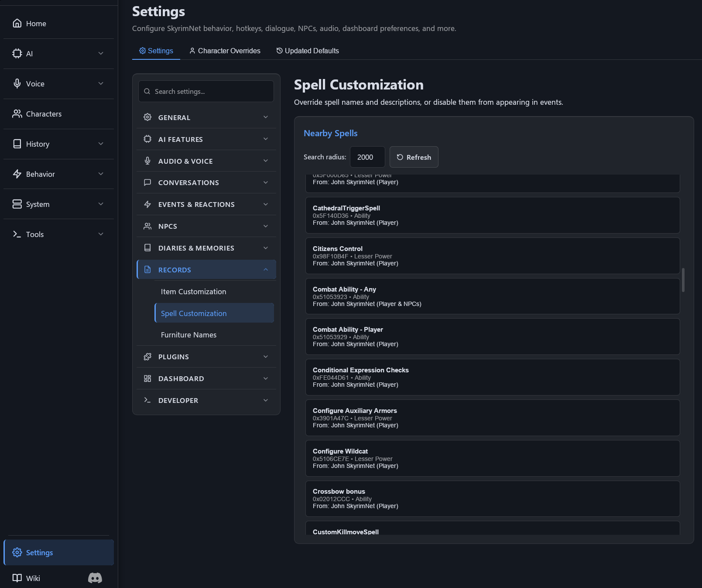Open Item Customization submenu entry
The image size is (702, 588).
(x=214, y=292)
